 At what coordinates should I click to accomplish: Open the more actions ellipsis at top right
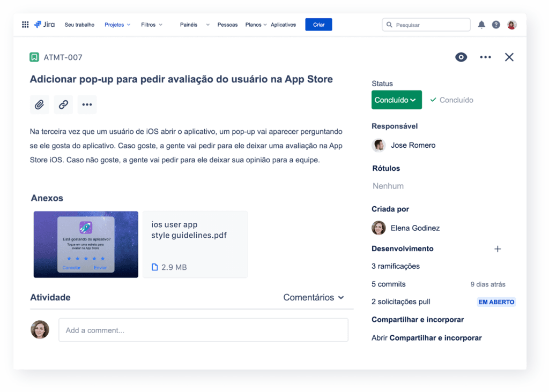[485, 57]
